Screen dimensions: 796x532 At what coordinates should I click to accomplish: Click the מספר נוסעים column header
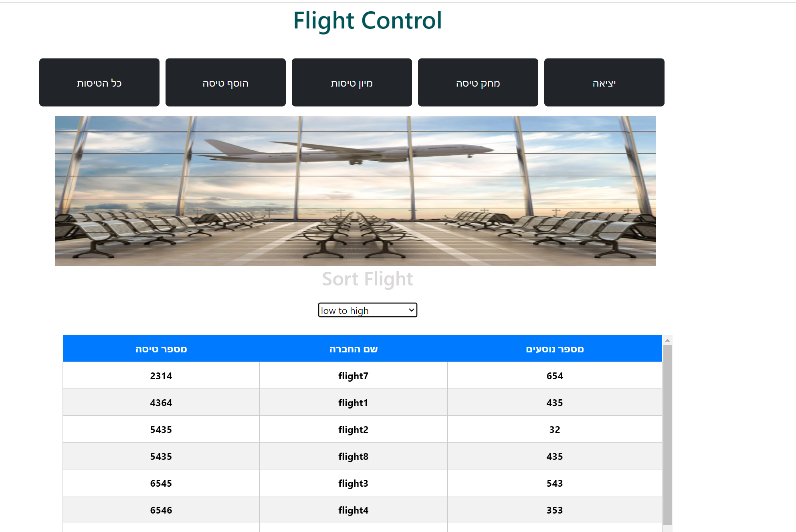pyautogui.click(x=555, y=349)
